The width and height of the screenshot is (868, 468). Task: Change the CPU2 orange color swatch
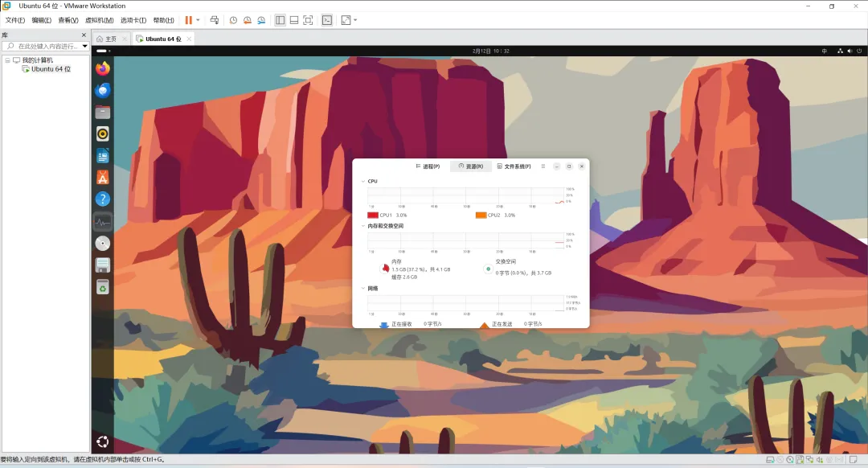[x=481, y=215]
